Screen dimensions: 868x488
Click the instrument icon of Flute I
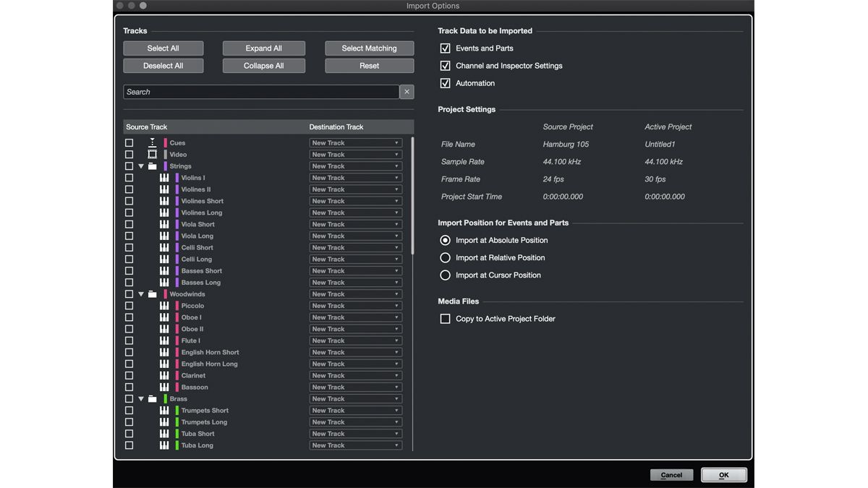pyautogui.click(x=164, y=341)
